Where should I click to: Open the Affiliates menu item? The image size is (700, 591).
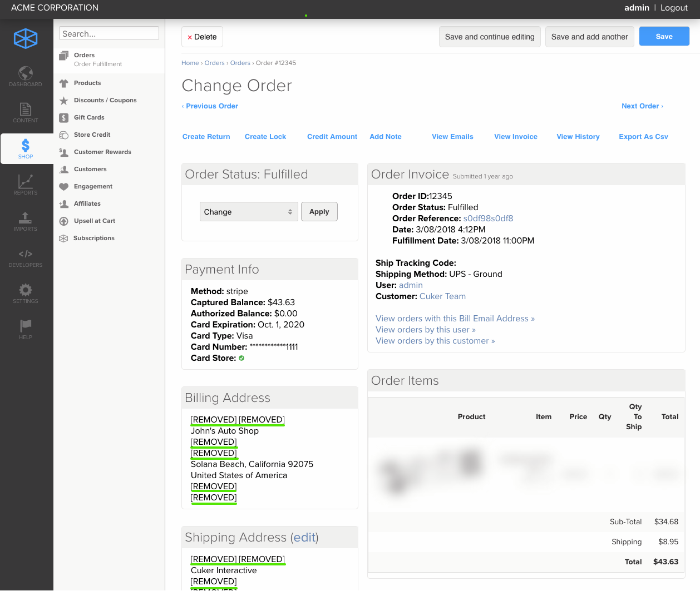[87, 203]
